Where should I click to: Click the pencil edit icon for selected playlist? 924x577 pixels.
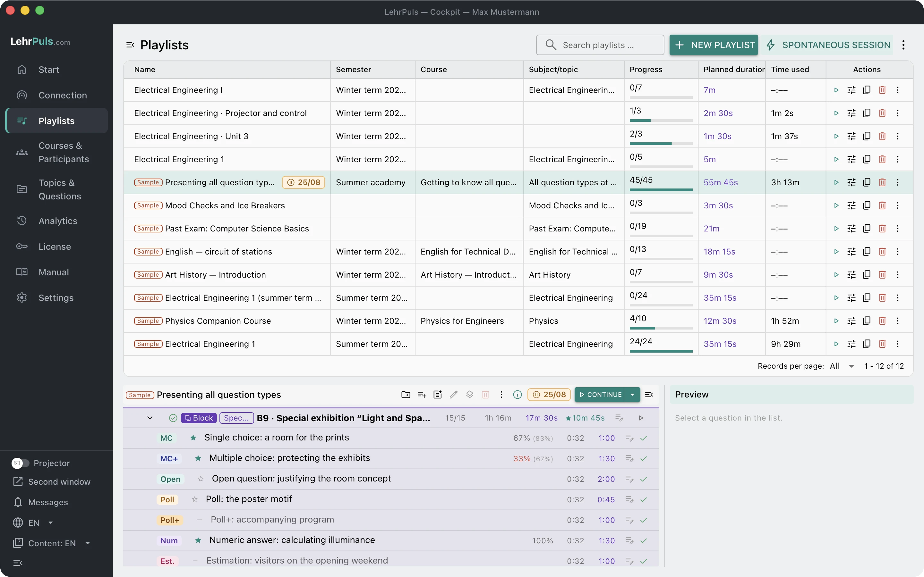pos(454,395)
